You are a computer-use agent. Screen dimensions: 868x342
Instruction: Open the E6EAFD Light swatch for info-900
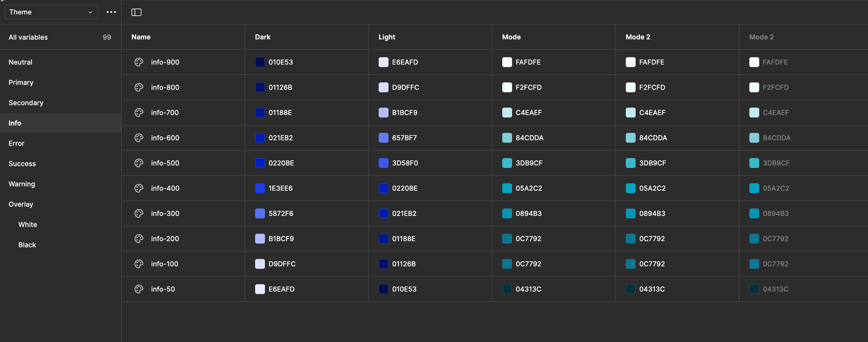pyautogui.click(x=384, y=62)
